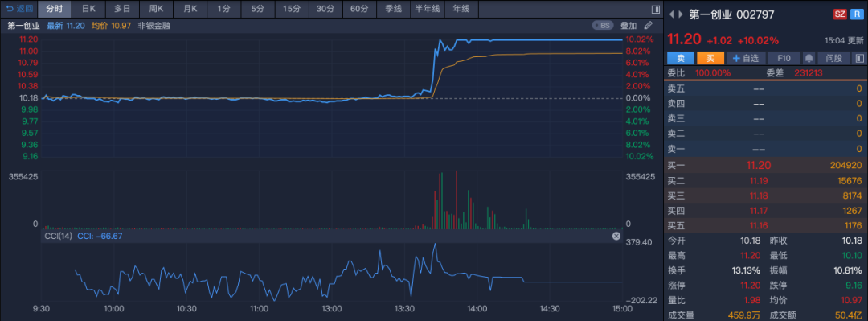Click the blue 卖 sell button
Image resolution: width=868 pixels, height=321 pixels.
681,58
